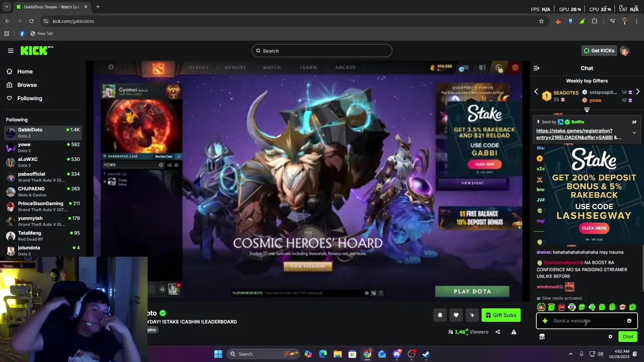This screenshot has width=644, height=362.
Task: Open the New Tab bookmark
Action: pyautogui.click(x=41, y=34)
